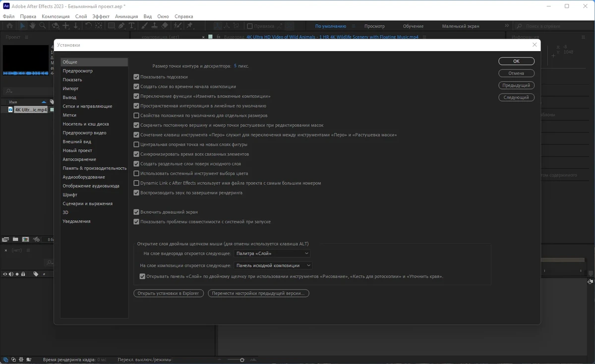Click the Отмена button

point(516,73)
